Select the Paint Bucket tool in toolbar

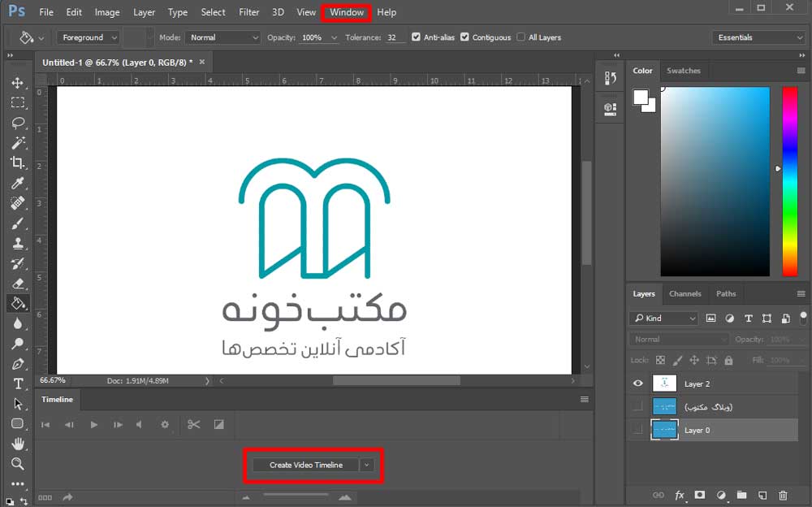(x=18, y=303)
